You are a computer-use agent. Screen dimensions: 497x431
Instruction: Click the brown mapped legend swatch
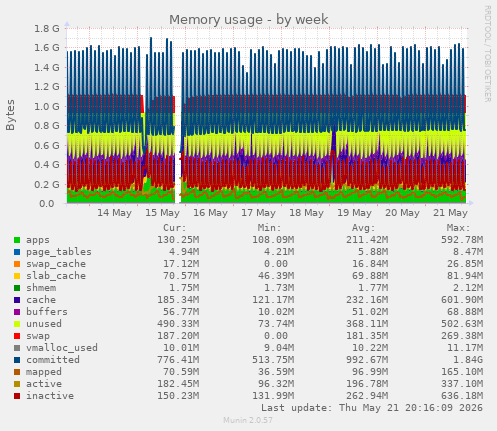click(17, 372)
